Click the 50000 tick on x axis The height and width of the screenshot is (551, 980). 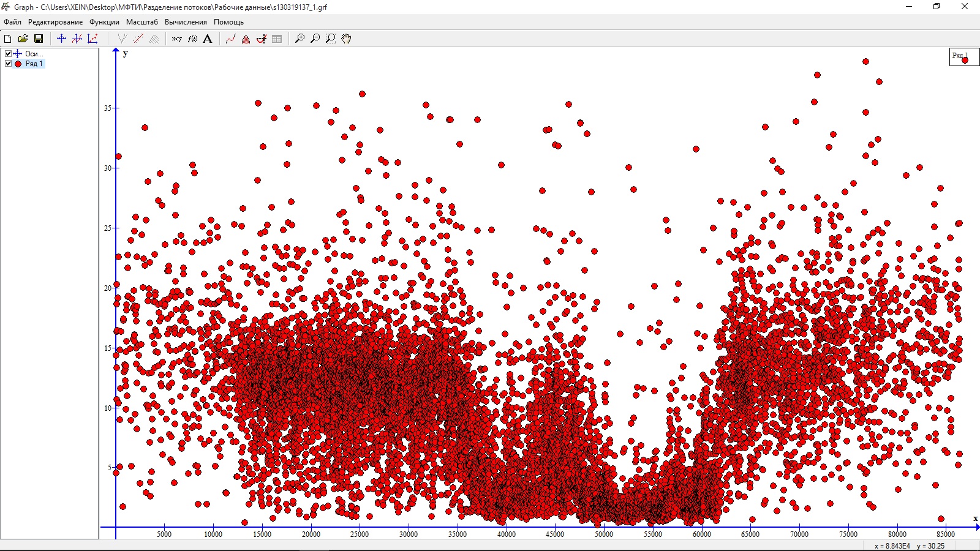(604, 534)
